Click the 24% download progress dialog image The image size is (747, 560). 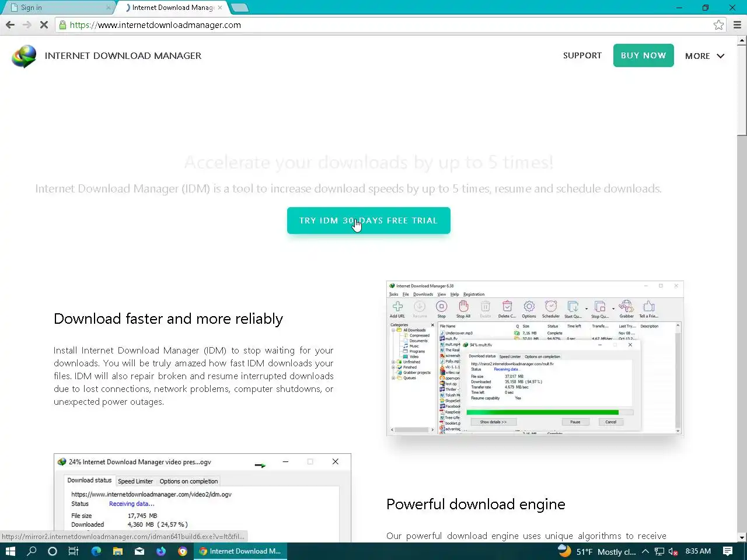[203, 498]
